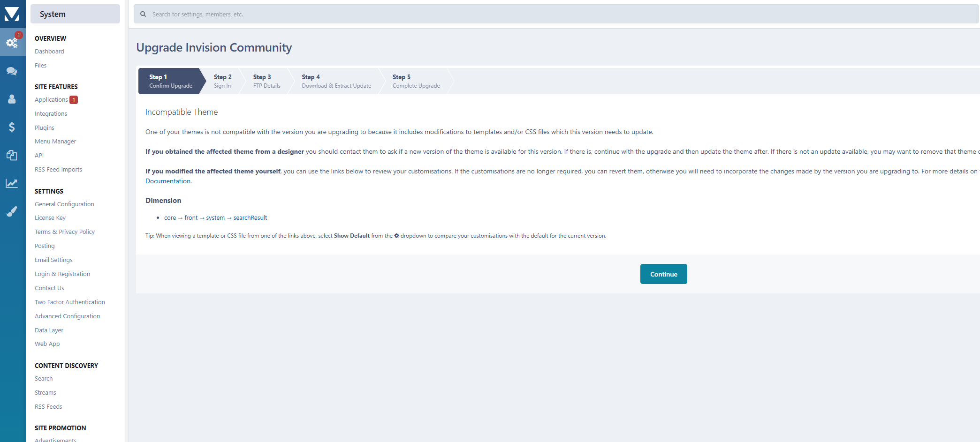980x442 pixels.
Task: Click the search magnifier icon
Action: [x=143, y=14]
